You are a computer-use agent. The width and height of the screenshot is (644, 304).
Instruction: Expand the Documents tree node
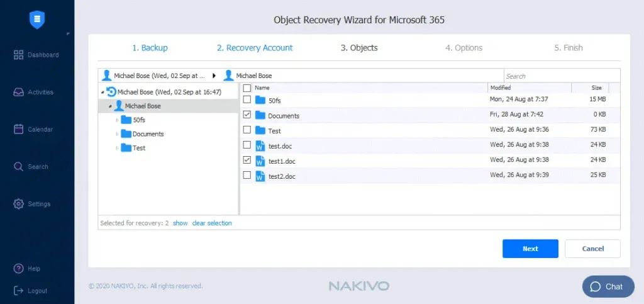pos(117,134)
